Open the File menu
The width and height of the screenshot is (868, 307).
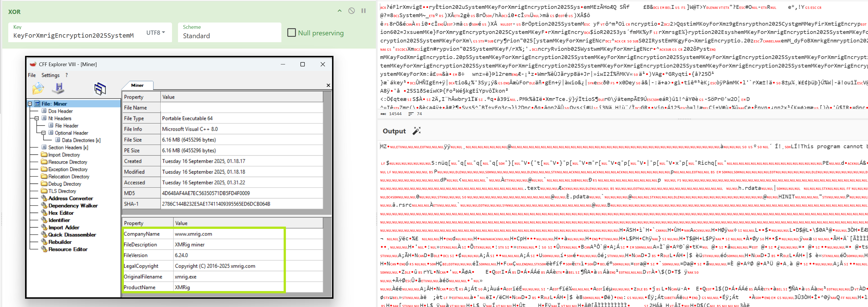[32, 75]
